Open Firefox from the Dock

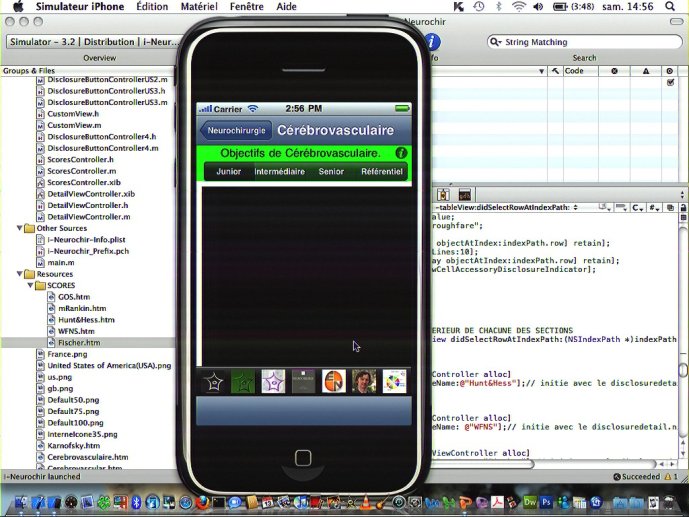[x=202, y=502]
